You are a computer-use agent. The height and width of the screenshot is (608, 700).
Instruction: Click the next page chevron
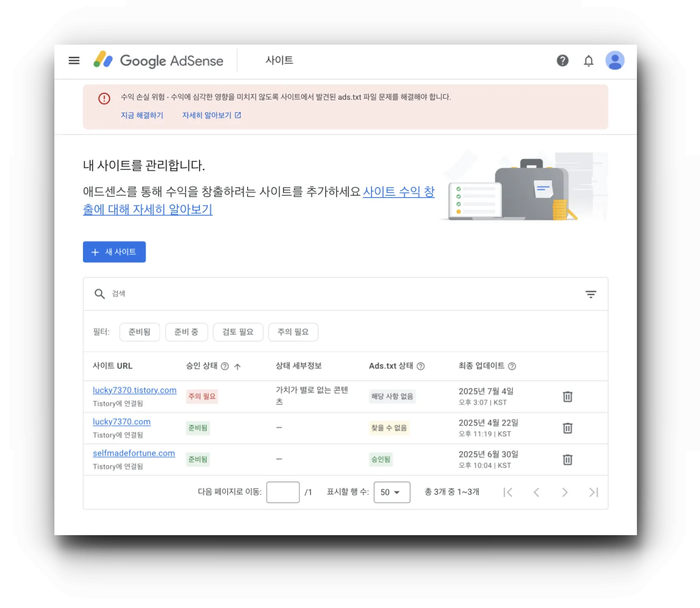coord(565,492)
